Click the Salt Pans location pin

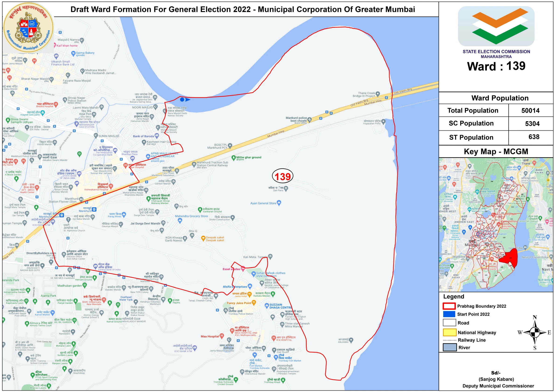286,188
